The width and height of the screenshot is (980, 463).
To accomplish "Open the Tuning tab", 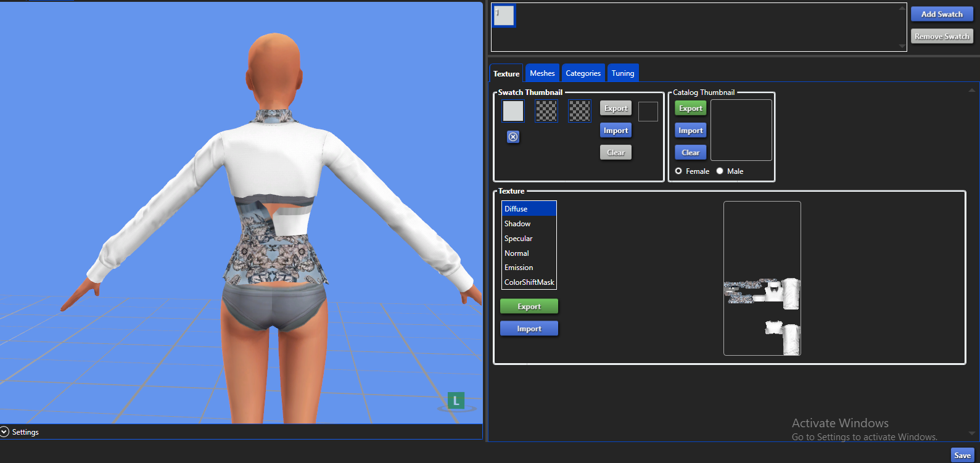I will [623, 73].
